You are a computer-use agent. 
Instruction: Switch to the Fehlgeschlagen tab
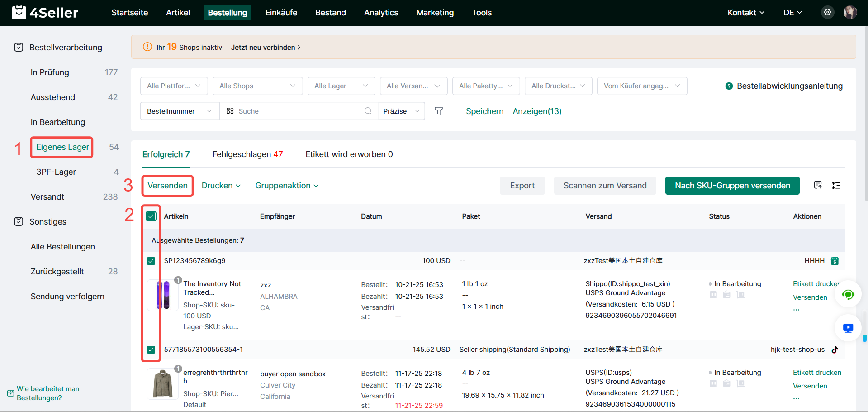tap(247, 154)
